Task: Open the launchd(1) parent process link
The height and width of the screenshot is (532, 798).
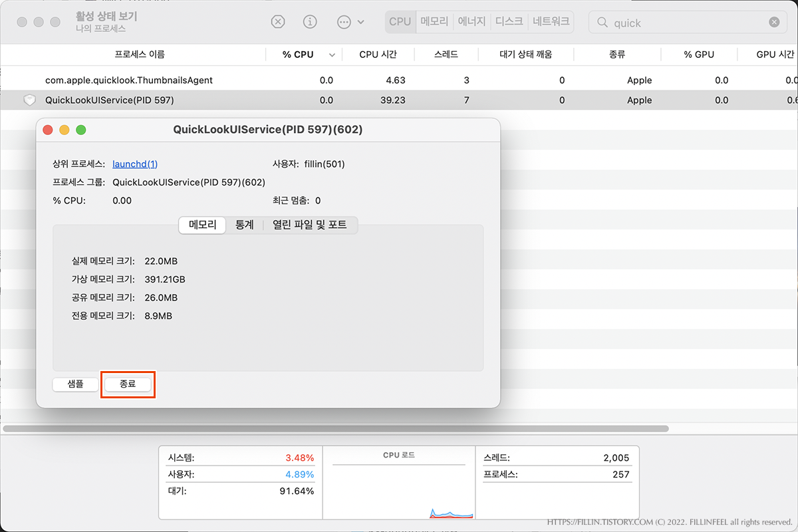Action: point(135,164)
